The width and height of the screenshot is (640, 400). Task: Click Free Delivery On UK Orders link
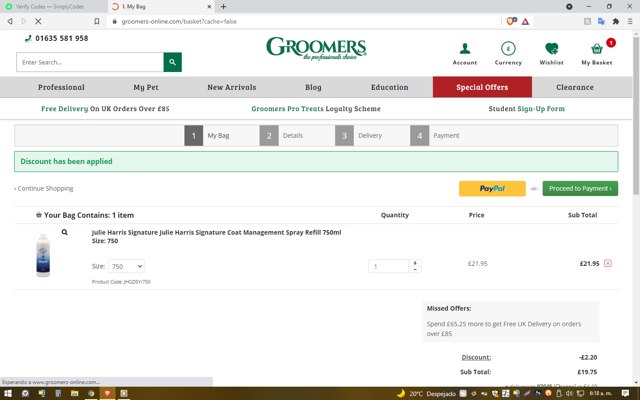[x=105, y=109]
